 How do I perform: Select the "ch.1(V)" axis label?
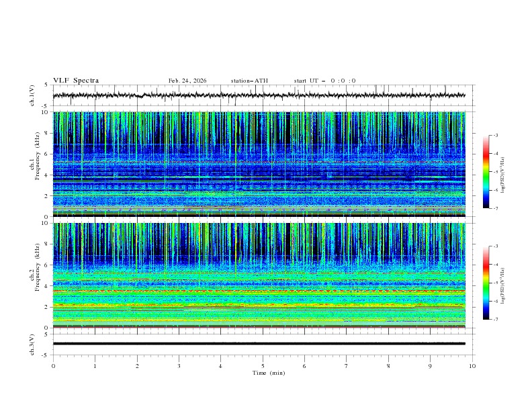click(32, 95)
